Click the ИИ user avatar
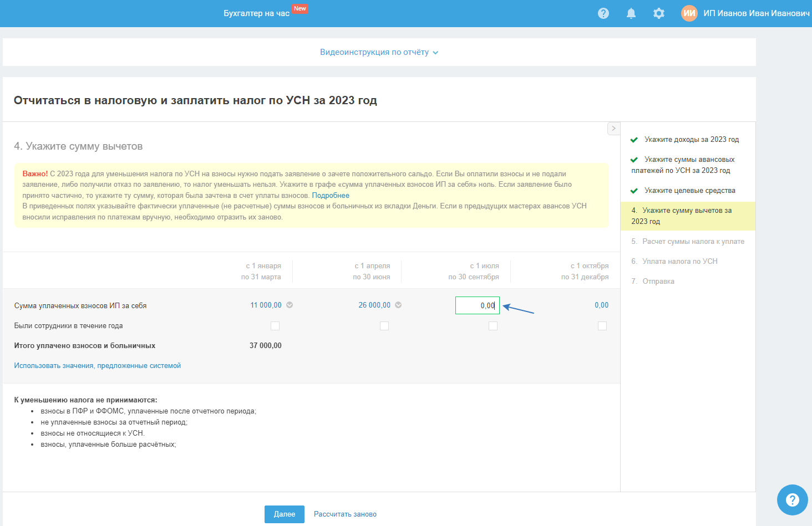 [689, 13]
